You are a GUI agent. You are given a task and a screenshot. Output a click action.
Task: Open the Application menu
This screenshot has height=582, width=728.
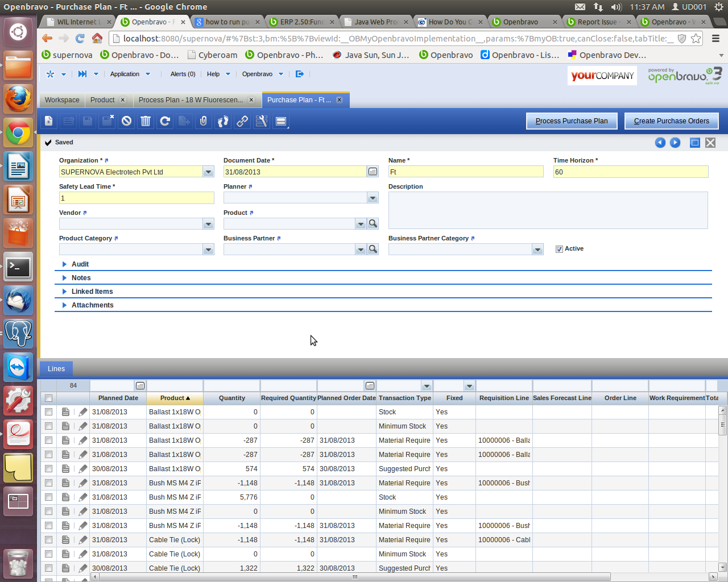click(x=130, y=74)
